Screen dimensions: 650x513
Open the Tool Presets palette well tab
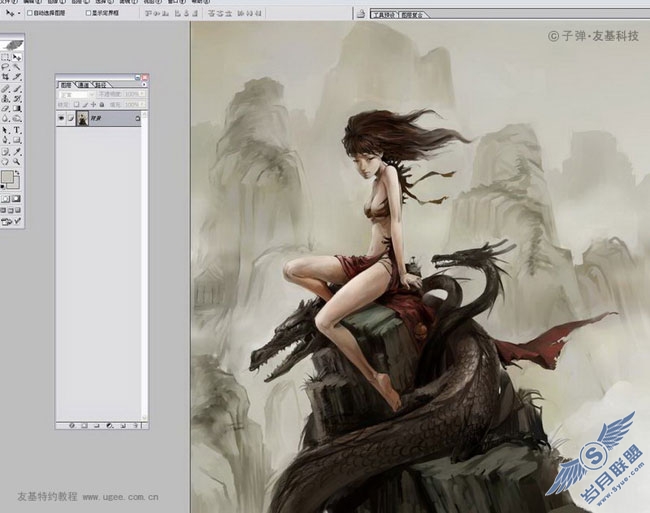pos(384,15)
